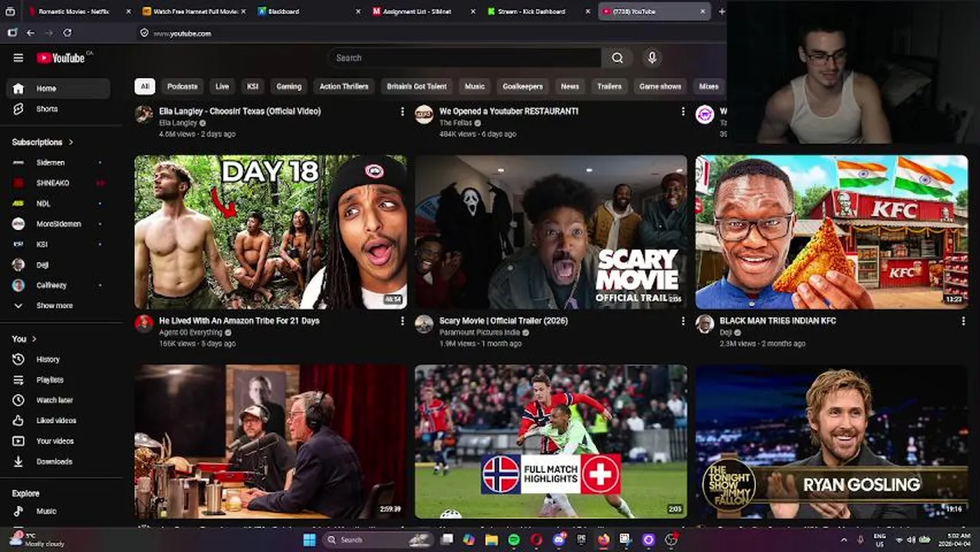Open Sidemen subscription channel
Viewport: 980px width, 552px height.
coord(58,163)
